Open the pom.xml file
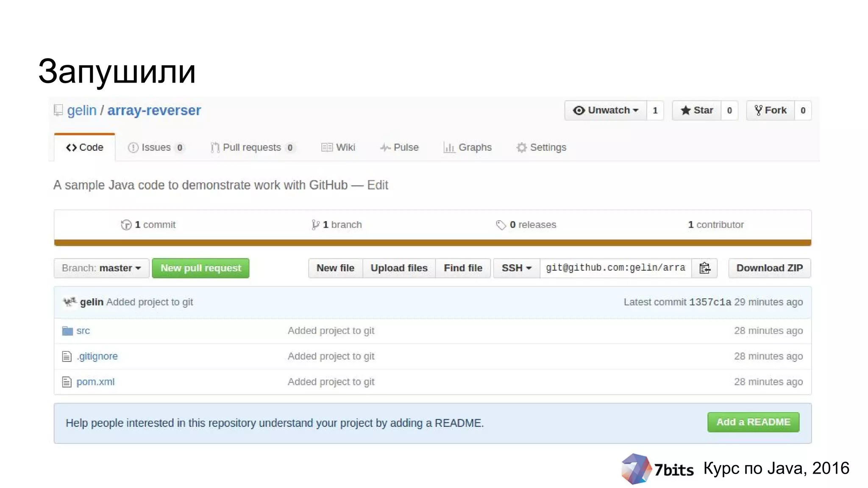The height and width of the screenshot is (488, 868). tap(95, 382)
